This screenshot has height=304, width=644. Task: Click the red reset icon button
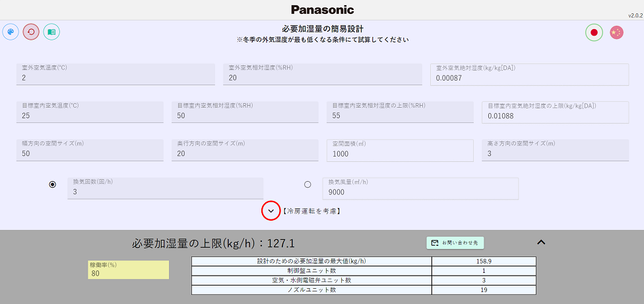pos(31,31)
